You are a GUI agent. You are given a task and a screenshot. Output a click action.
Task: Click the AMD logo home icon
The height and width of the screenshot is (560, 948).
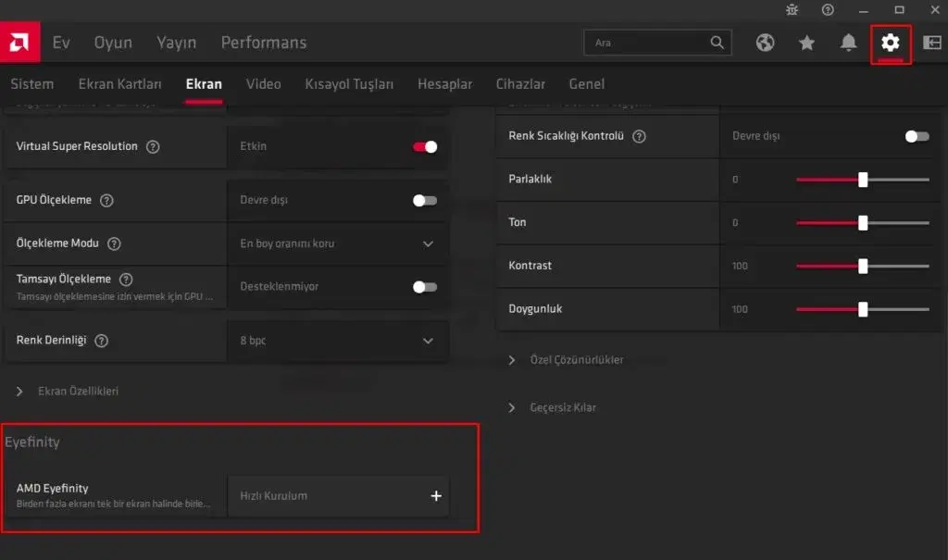(x=20, y=43)
